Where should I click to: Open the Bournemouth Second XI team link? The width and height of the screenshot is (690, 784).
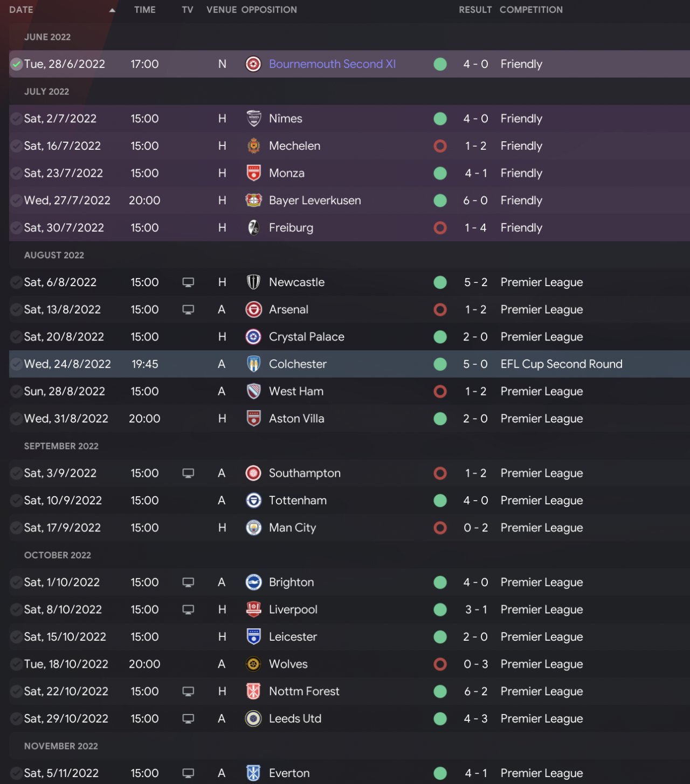point(332,64)
